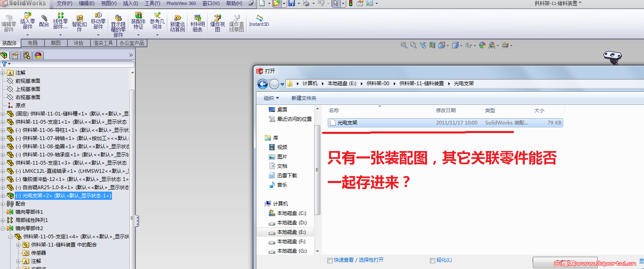Open Linear Component Pattern (线性零部件) tool
644x269 pixels.
pos(60,21)
